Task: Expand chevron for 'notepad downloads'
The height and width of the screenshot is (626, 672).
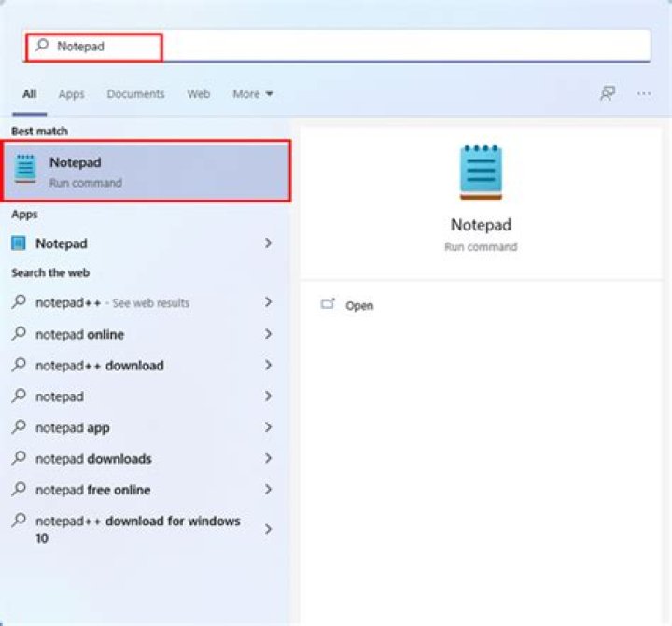Action: (x=268, y=458)
